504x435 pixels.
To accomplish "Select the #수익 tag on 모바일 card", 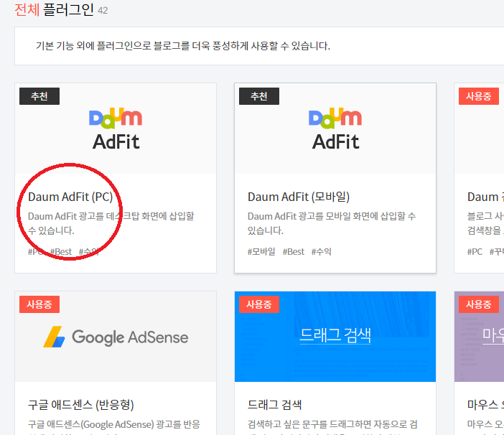I will 322,251.
